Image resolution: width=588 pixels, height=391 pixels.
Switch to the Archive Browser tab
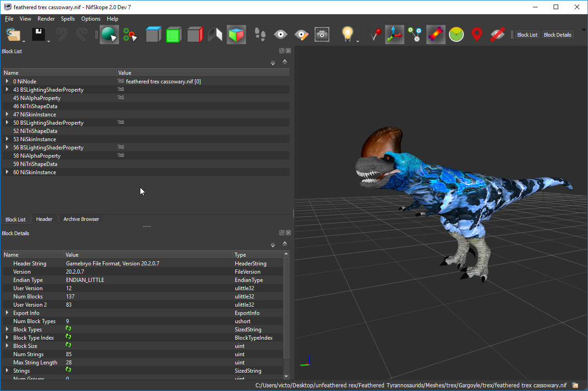[x=81, y=219]
